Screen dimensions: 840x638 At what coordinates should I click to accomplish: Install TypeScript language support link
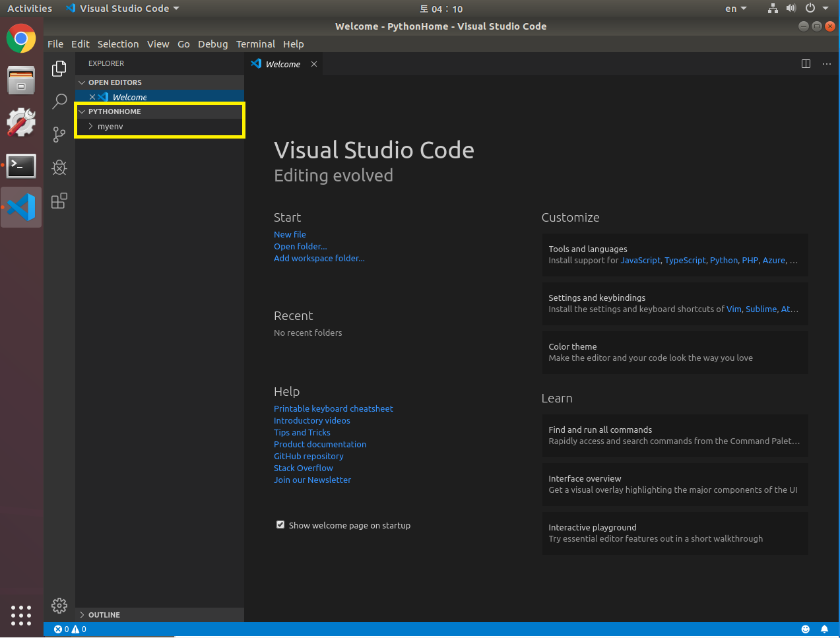pos(685,261)
